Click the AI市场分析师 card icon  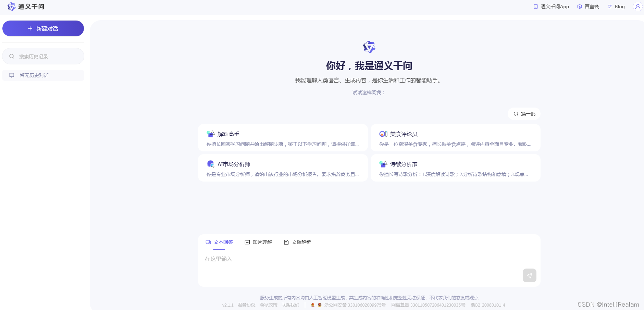click(211, 164)
